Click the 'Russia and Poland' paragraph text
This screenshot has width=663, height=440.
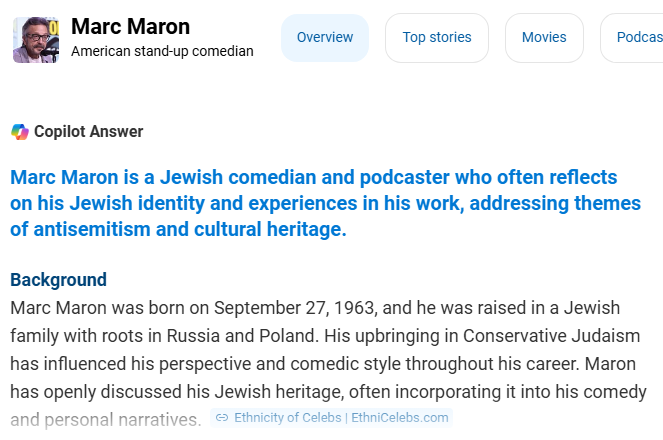[x=241, y=336]
